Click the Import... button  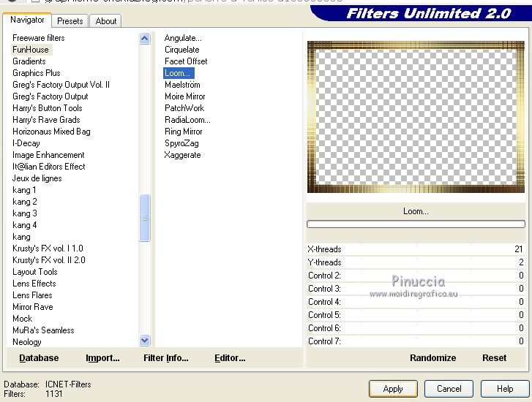pyautogui.click(x=102, y=358)
